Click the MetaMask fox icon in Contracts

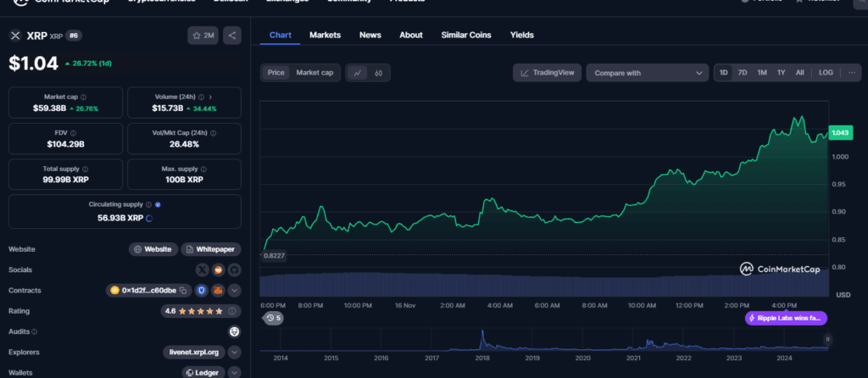218,290
